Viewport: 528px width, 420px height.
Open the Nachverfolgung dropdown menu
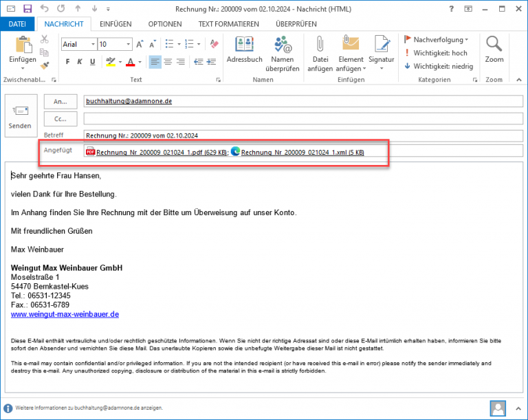tap(466, 40)
